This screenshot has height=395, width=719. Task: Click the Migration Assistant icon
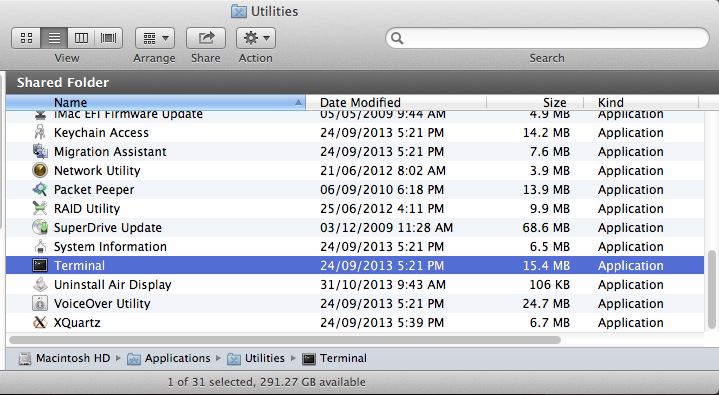tap(40, 151)
